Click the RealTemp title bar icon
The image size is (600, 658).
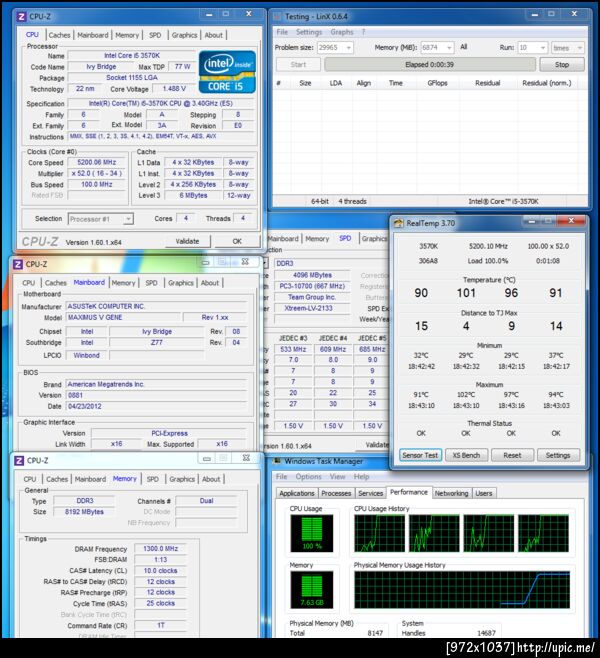pos(398,223)
